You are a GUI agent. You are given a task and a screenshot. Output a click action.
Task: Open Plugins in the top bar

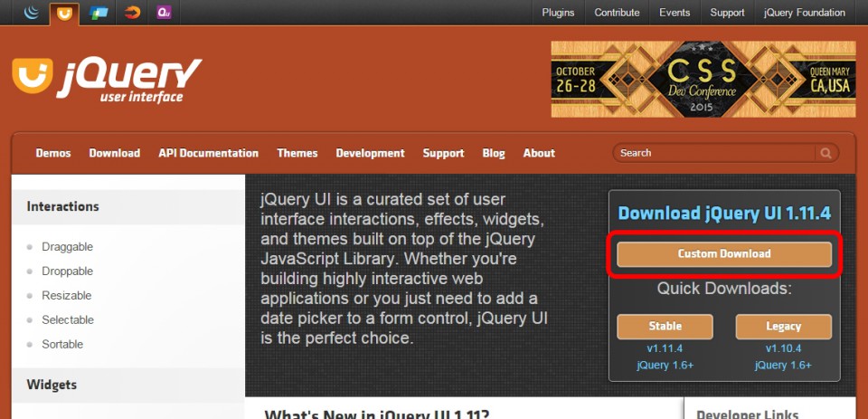[x=558, y=13]
